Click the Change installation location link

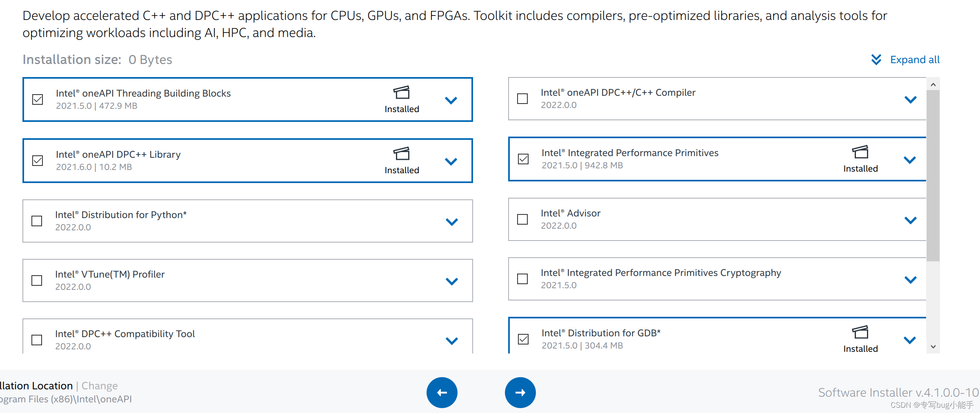(x=99, y=385)
